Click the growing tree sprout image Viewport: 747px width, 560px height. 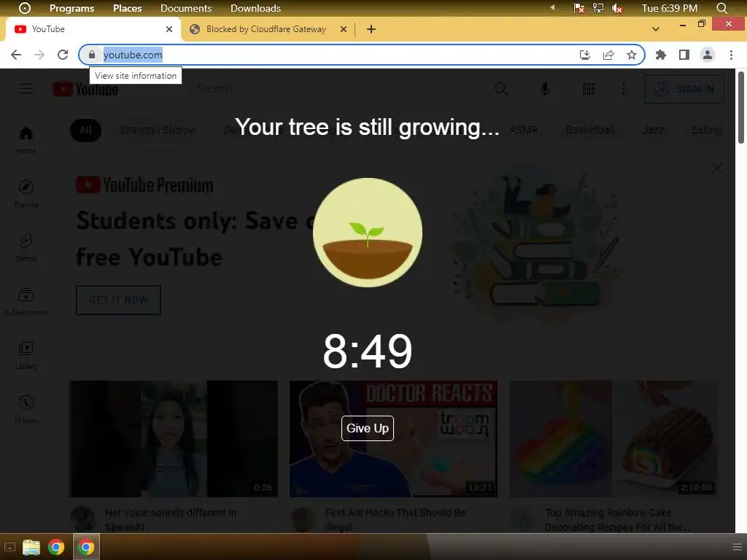coord(368,233)
